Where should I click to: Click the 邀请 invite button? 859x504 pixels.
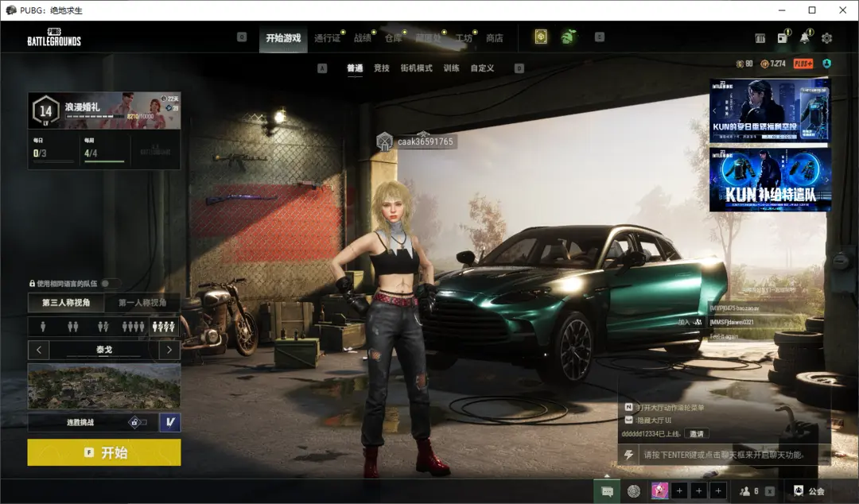697,433
